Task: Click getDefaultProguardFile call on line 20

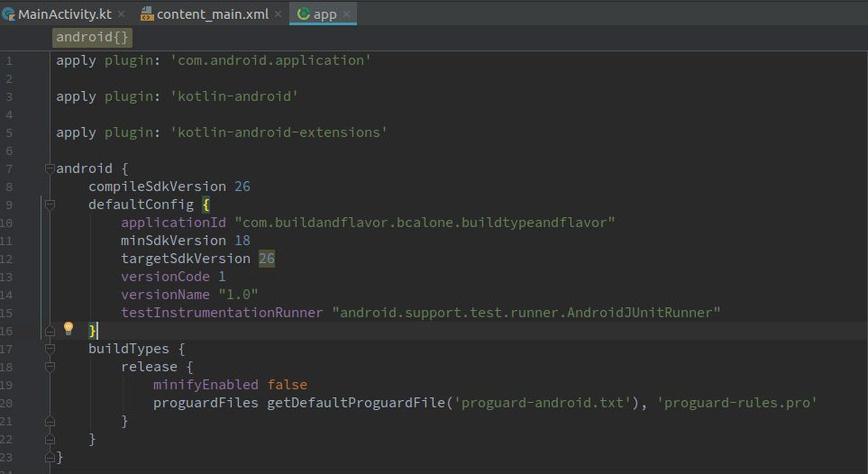Action: pyautogui.click(x=356, y=403)
